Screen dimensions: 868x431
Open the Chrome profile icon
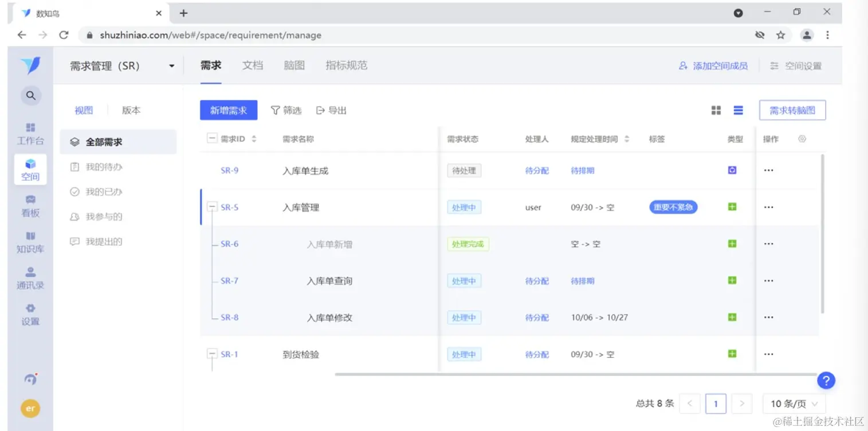point(807,35)
